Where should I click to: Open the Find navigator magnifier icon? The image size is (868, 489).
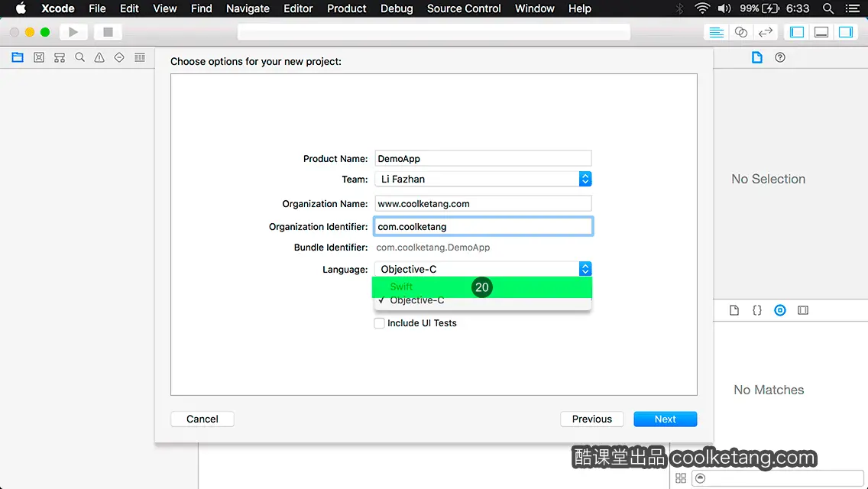79,57
